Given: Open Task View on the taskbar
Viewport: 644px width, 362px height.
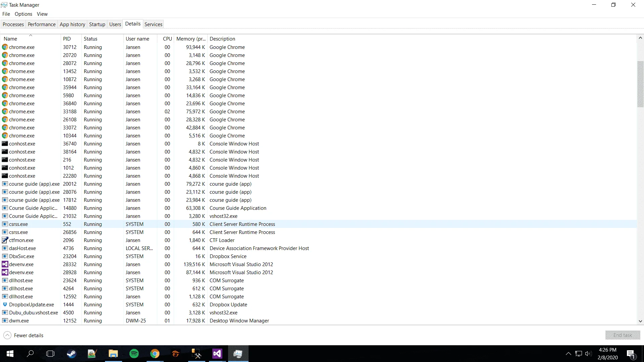Looking at the screenshot, I should pos(50,354).
